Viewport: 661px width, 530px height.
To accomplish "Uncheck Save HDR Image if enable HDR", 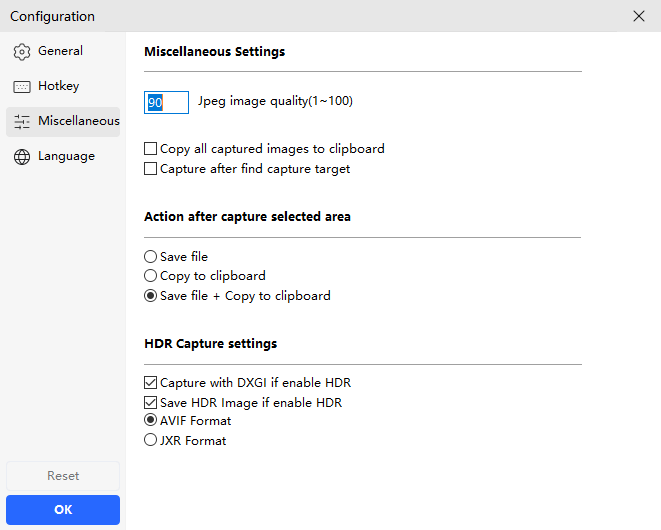I will 151,403.
